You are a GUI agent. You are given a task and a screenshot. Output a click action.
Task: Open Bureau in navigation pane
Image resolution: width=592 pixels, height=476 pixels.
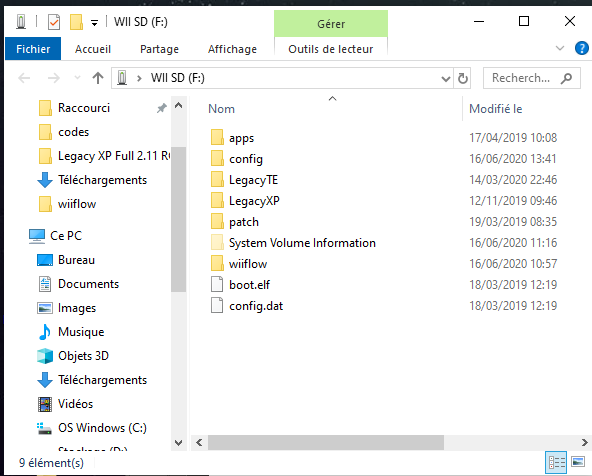pyautogui.click(x=76, y=260)
